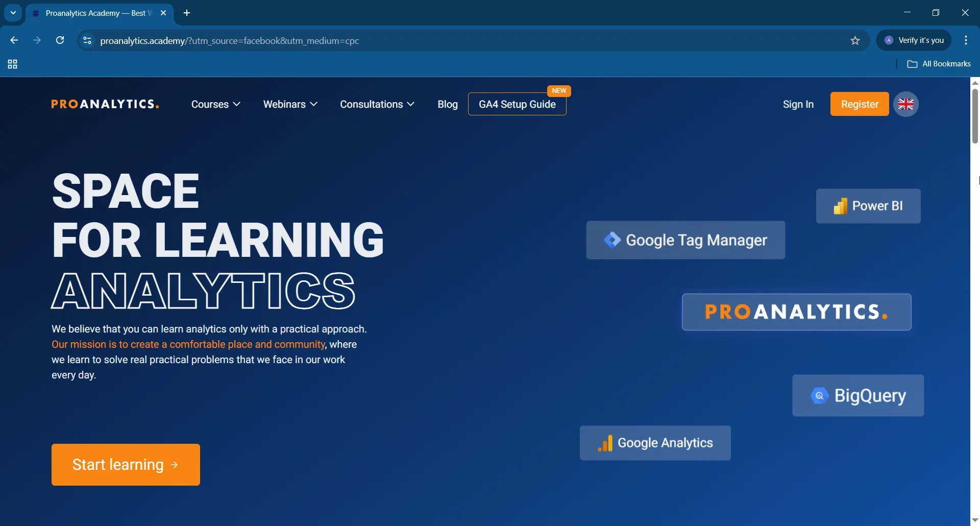Open Chrome's three-dot menu
This screenshot has height=526, width=980.
[966, 40]
